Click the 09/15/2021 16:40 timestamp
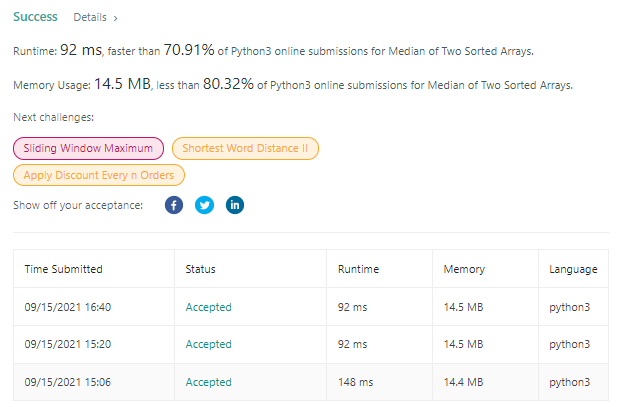 point(68,307)
